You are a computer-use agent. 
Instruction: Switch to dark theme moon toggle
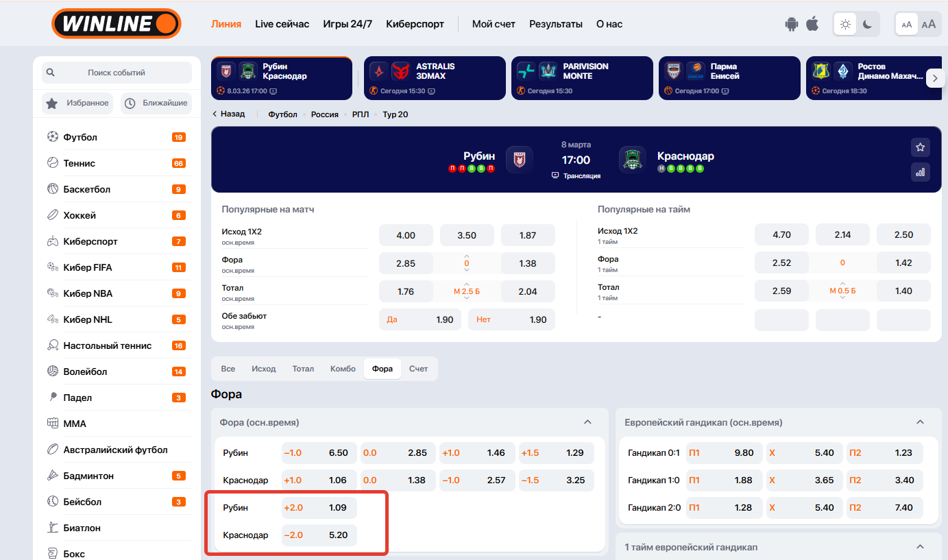[x=867, y=24]
